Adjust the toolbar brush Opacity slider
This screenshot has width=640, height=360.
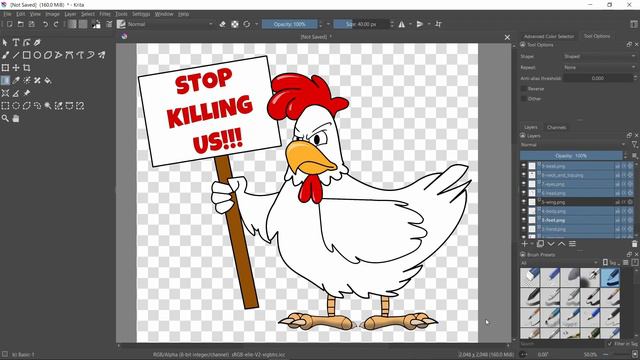289,24
